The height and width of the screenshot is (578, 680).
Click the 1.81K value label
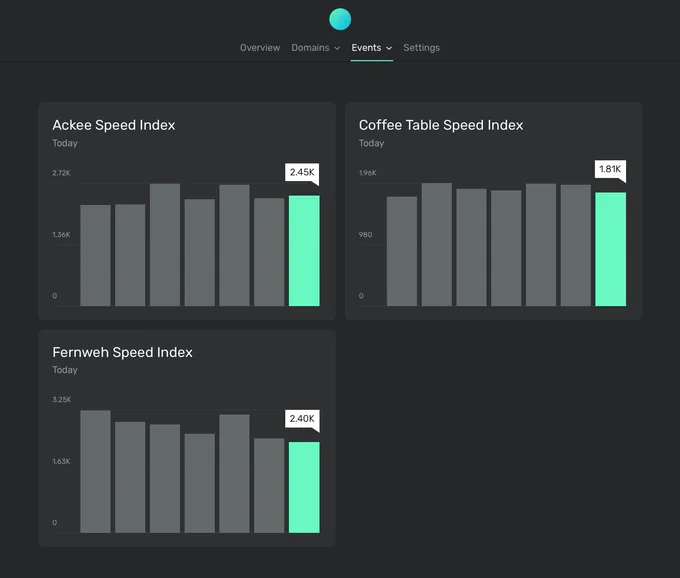610,169
